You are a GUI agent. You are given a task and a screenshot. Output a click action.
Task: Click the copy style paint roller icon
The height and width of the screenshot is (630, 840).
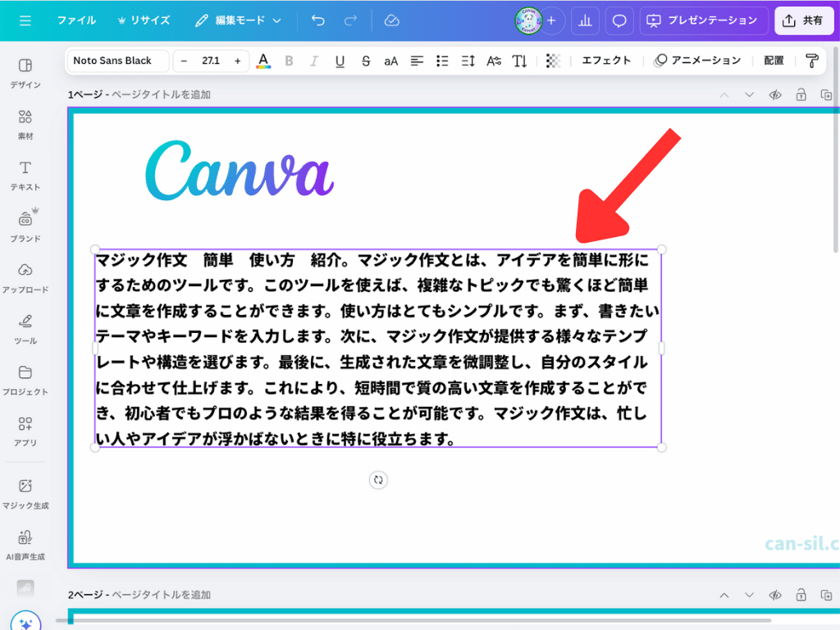pos(812,61)
